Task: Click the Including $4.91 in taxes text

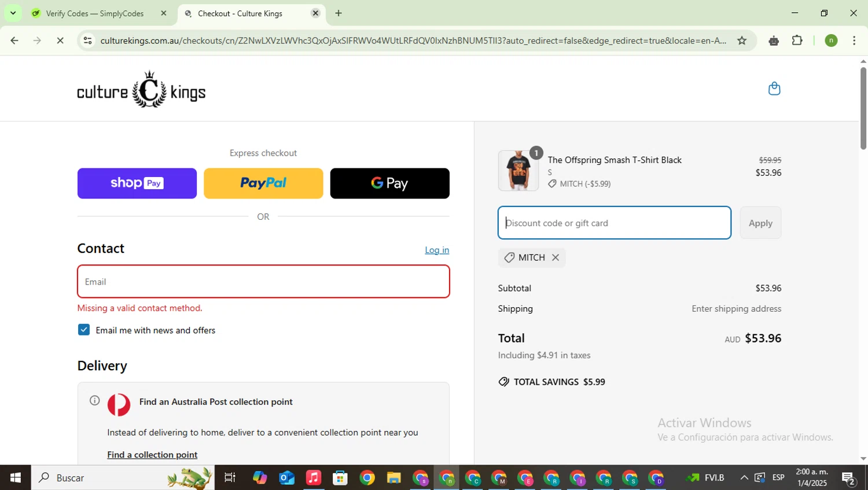Action: point(544,355)
